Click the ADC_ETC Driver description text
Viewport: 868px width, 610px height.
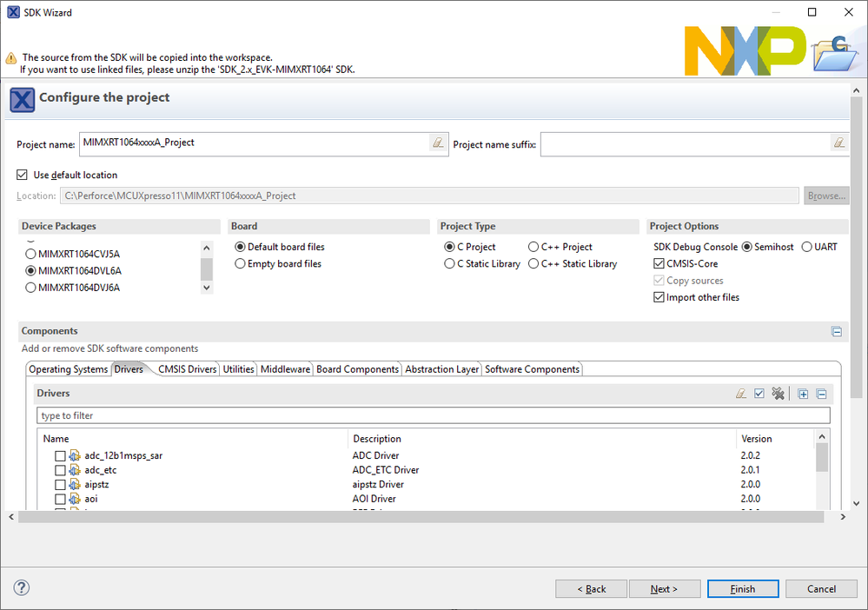385,470
